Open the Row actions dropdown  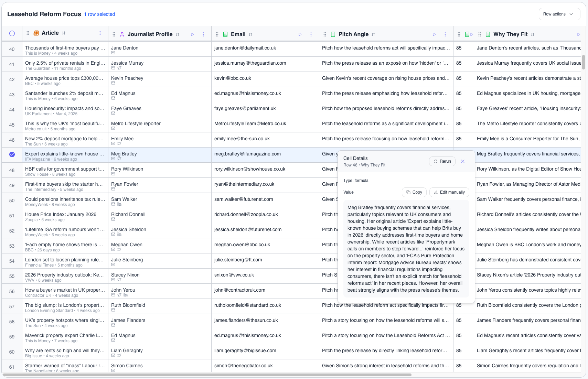pyautogui.click(x=559, y=14)
